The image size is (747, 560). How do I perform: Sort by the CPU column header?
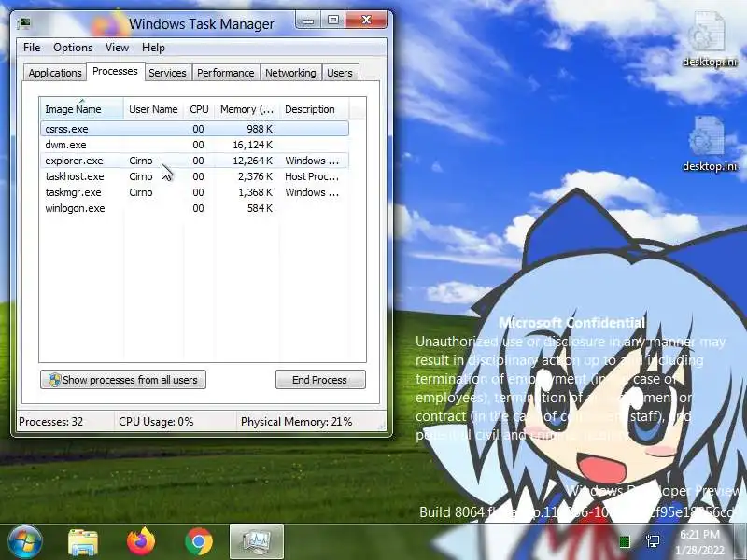(199, 109)
